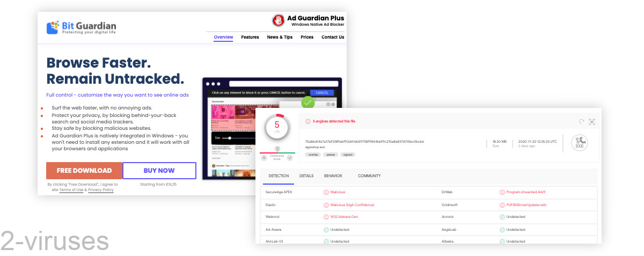Image resolution: width=644 pixels, height=256 pixels.
Task: Click the 'Browse Faster.' headline
Action: coord(99,62)
